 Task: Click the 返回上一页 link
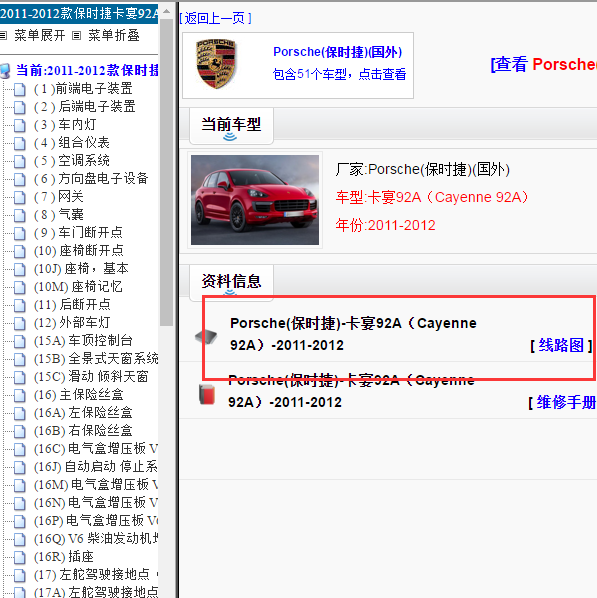(215, 18)
